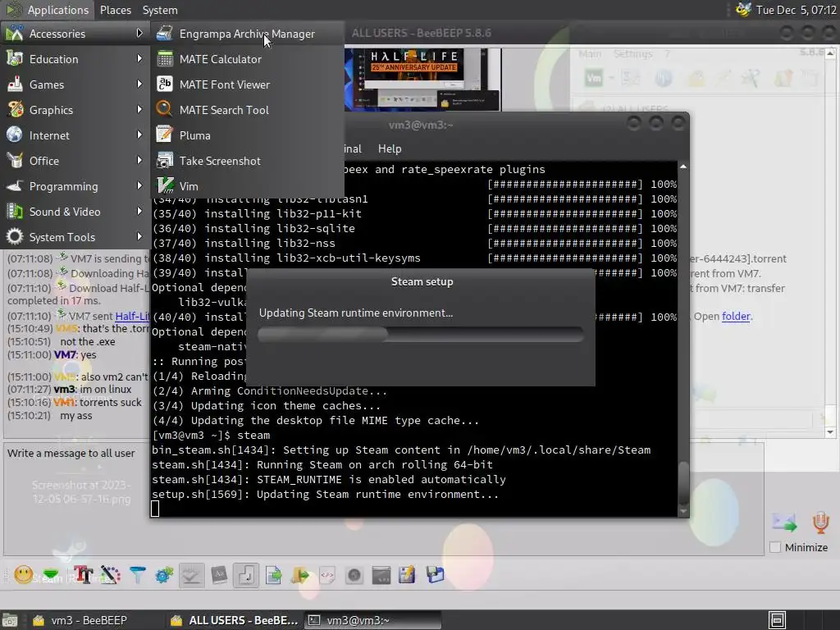Image resolution: width=840 pixels, height=630 pixels.
Task: Launch MATE Calculator
Action: click(247, 59)
